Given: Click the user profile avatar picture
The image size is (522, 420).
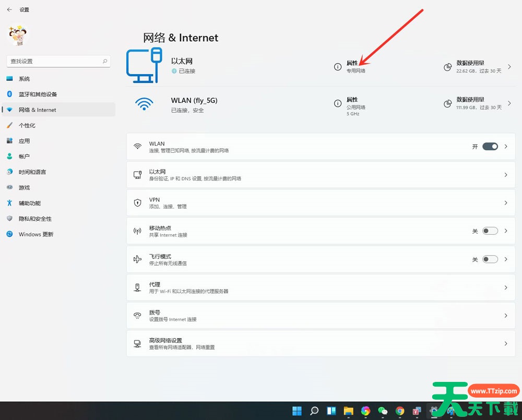Looking at the screenshot, I should point(19,35).
